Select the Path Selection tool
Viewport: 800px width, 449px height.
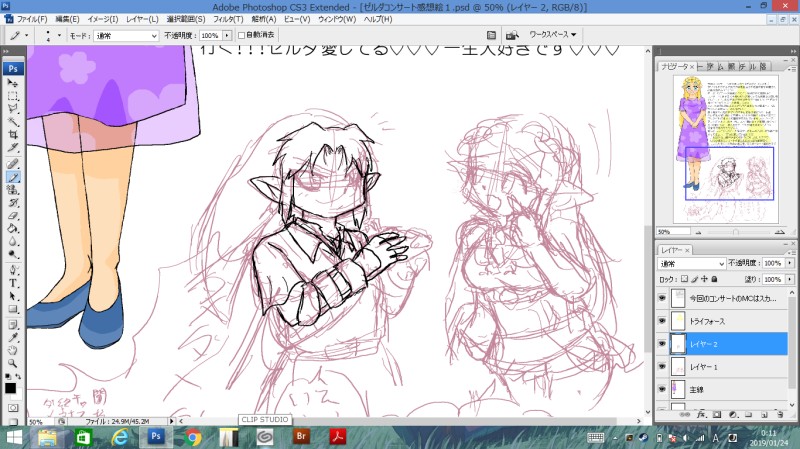13,296
